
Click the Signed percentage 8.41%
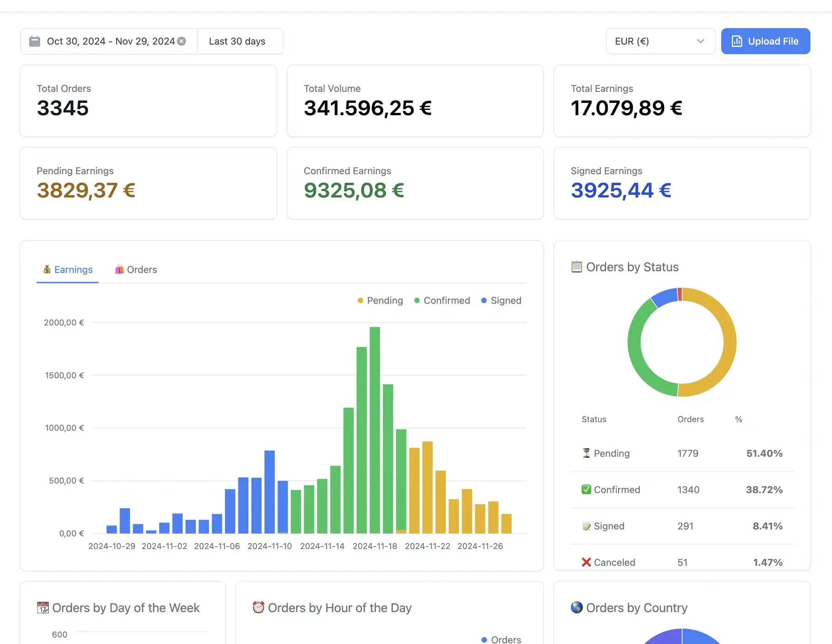[768, 526]
